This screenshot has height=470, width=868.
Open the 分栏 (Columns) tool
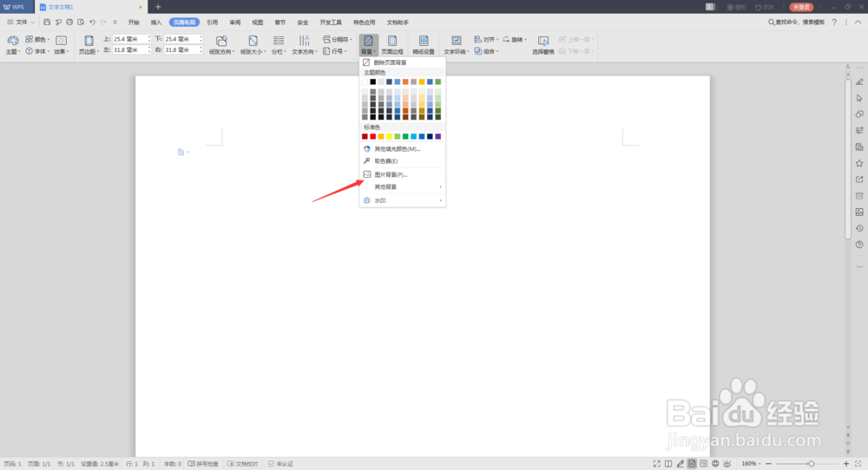tap(279, 45)
